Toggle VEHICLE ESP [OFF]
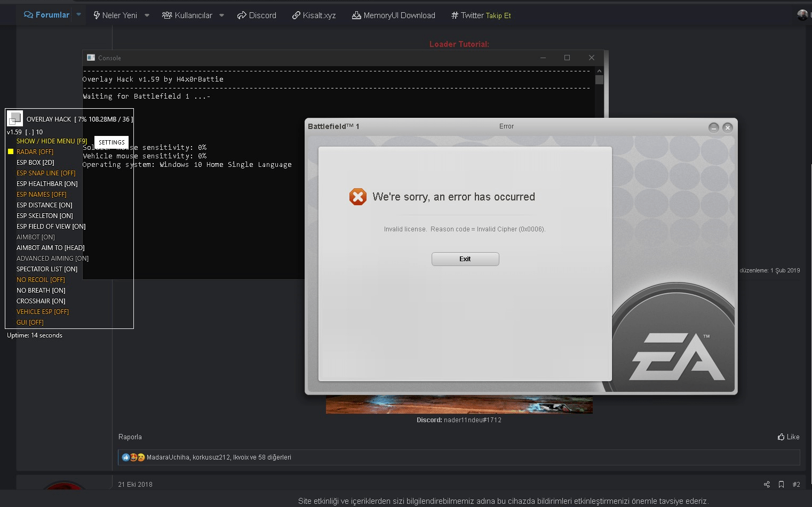The height and width of the screenshot is (507, 812). pos(43,312)
